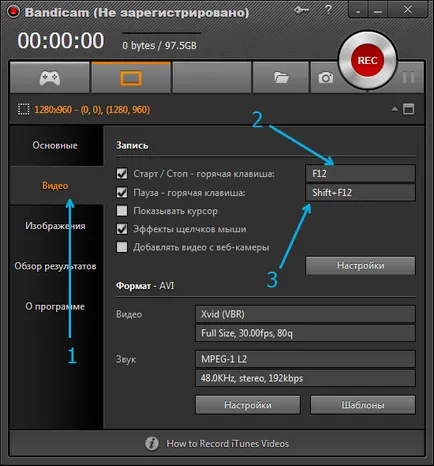Screen dimensions: 434x466
Task: Enable the Показывать курсор checkbox
Action: click(122, 211)
